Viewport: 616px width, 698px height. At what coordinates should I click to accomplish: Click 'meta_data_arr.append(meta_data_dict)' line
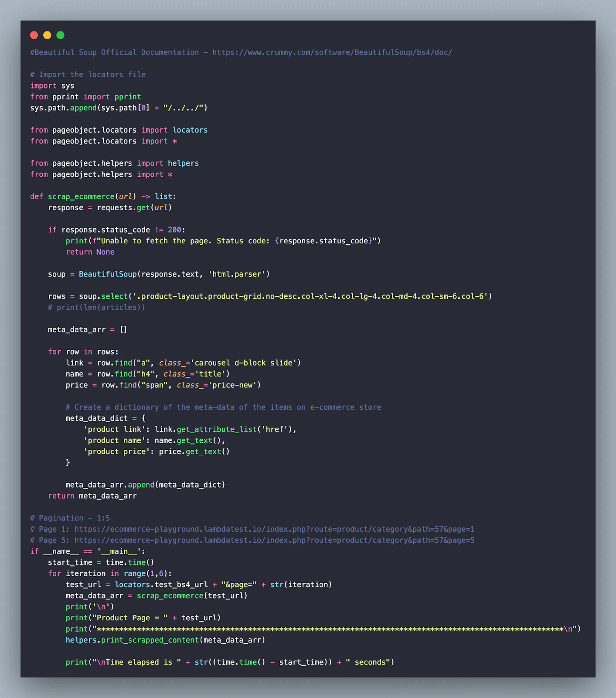(146, 485)
